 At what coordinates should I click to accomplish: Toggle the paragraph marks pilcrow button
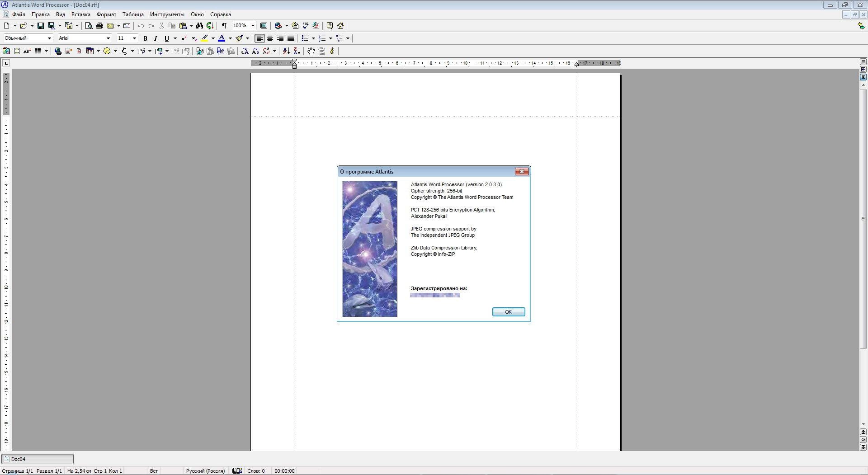tap(224, 26)
